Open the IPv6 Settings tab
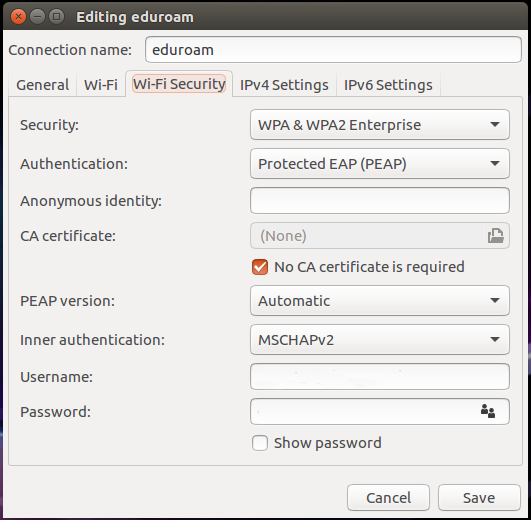Image resolution: width=531 pixels, height=520 pixels. point(388,85)
